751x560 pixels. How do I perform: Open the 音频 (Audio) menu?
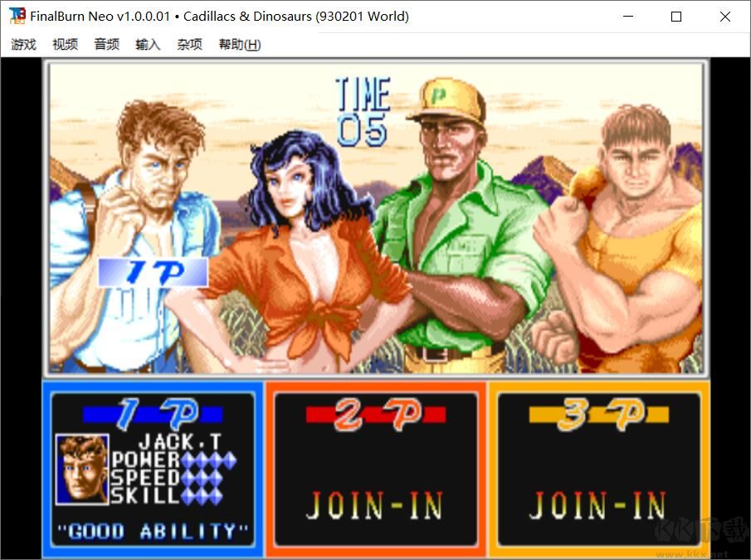(x=106, y=45)
